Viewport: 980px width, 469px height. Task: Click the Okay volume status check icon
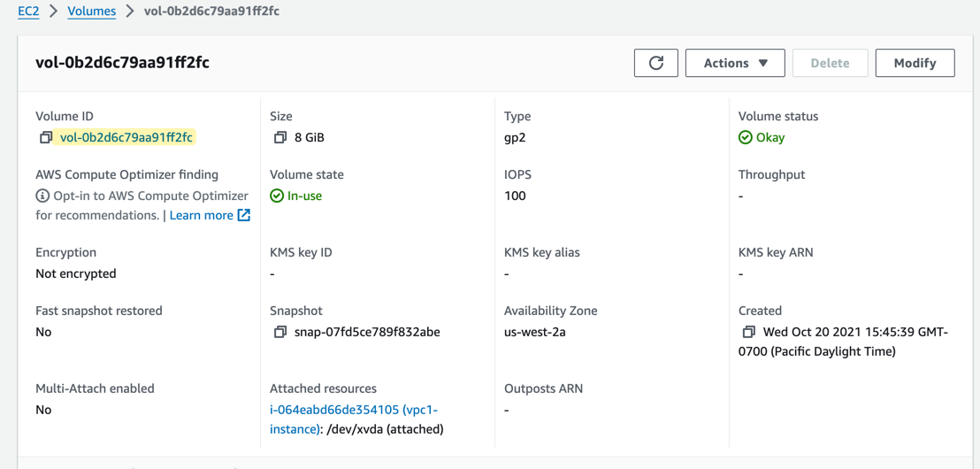[x=745, y=137]
